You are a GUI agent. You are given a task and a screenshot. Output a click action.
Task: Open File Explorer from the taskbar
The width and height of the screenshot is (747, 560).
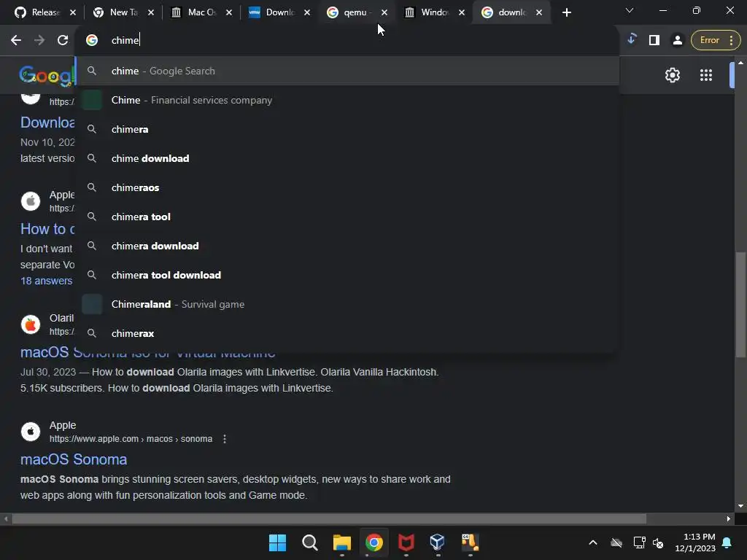tap(341, 542)
